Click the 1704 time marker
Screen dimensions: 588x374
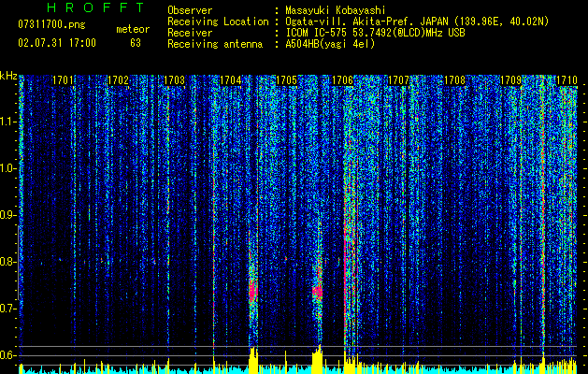click(x=231, y=80)
